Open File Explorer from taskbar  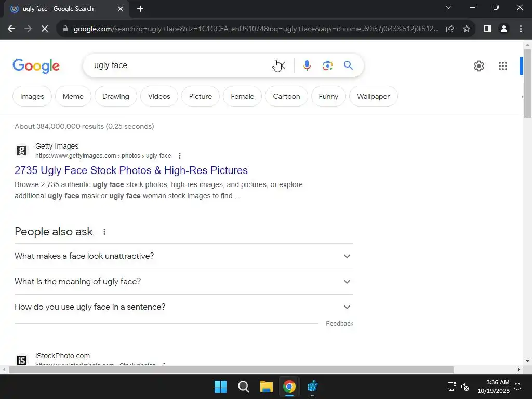[x=267, y=387]
